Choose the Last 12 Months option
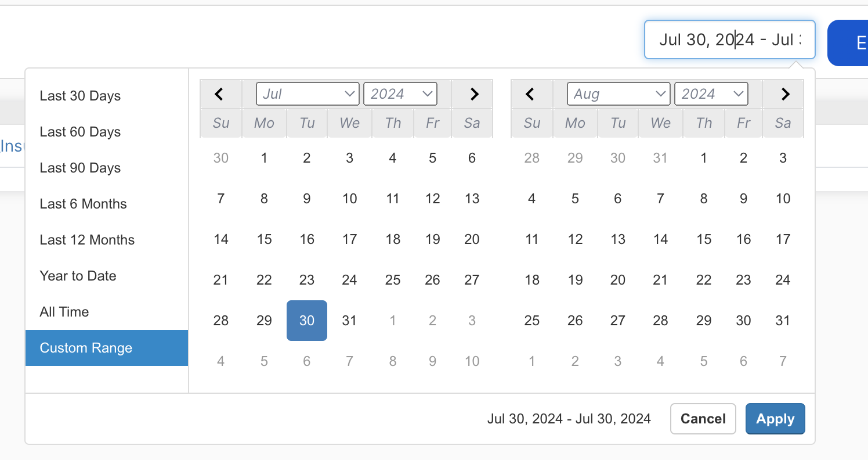Screen dimensions: 868x460 coord(87,240)
